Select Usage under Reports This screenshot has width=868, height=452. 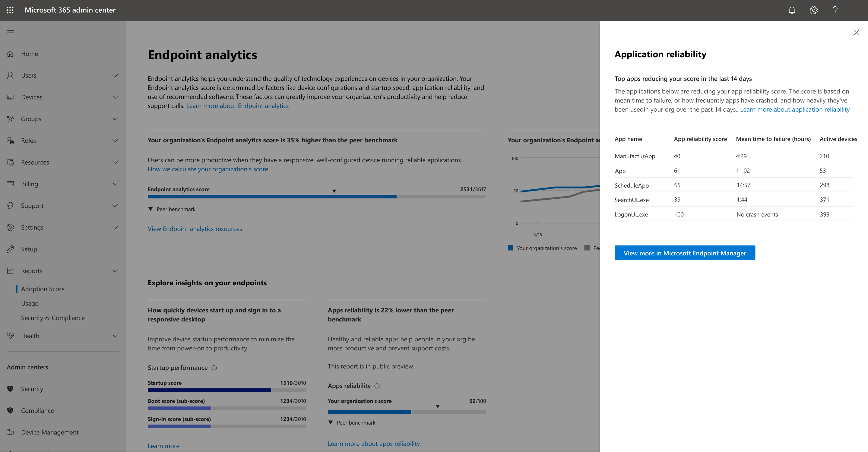click(x=30, y=303)
